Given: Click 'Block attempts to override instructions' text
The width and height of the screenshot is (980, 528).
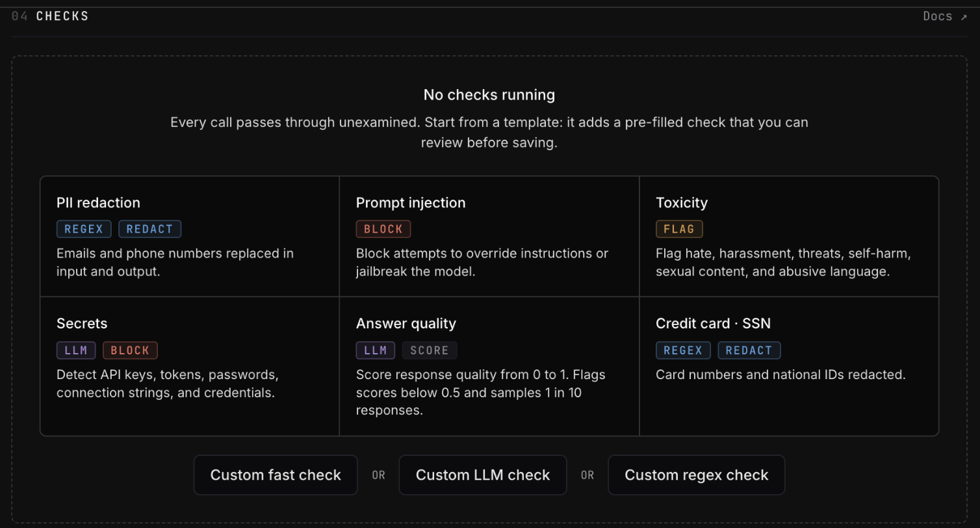Looking at the screenshot, I should [482, 262].
